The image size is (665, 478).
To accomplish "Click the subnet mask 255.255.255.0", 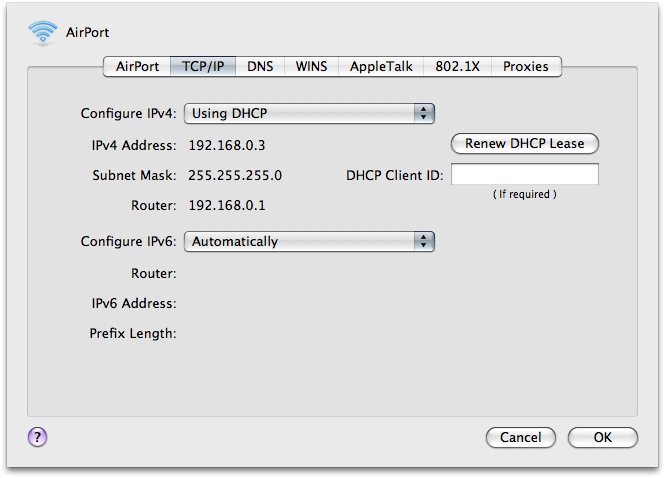I will pyautogui.click(x=235, y=176).
